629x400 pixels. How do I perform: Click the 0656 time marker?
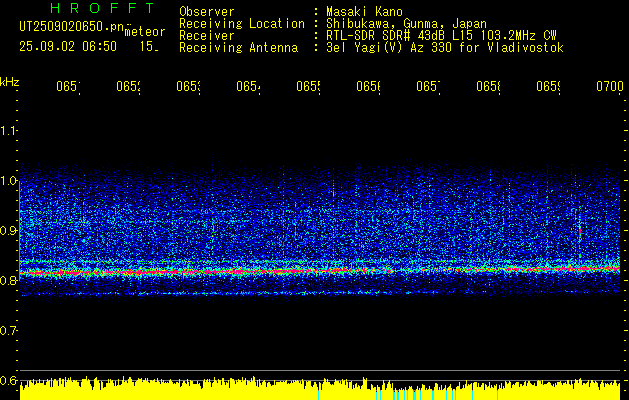(x=369, y=86)
